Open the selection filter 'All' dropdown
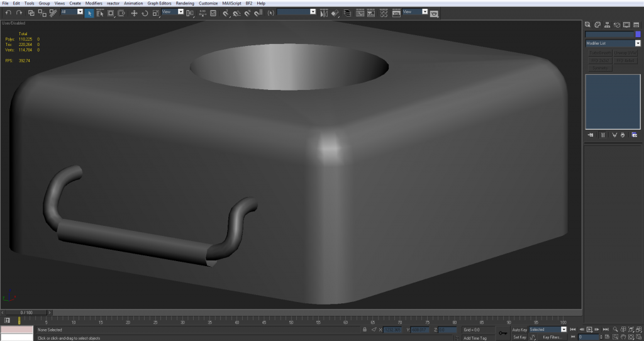The height and width of the screenshot is (341, 644). pos(80,12)
